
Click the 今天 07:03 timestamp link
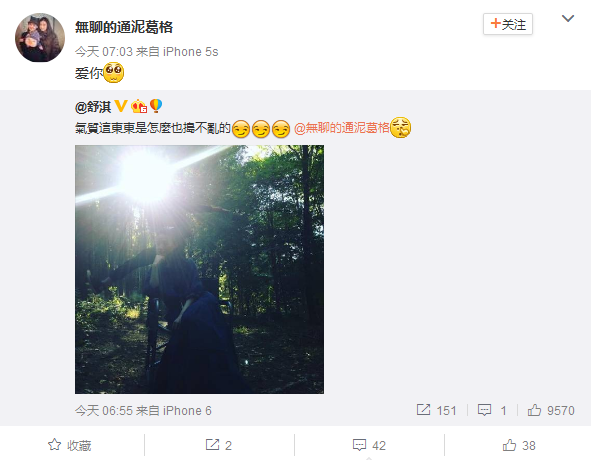click(104, 52)
